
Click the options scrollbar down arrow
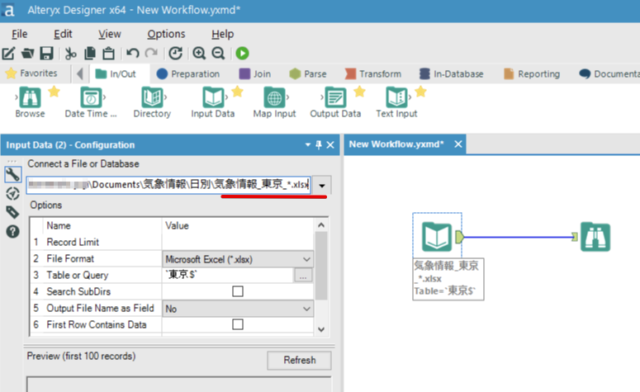pyautogui.click(x=321, y=329)
